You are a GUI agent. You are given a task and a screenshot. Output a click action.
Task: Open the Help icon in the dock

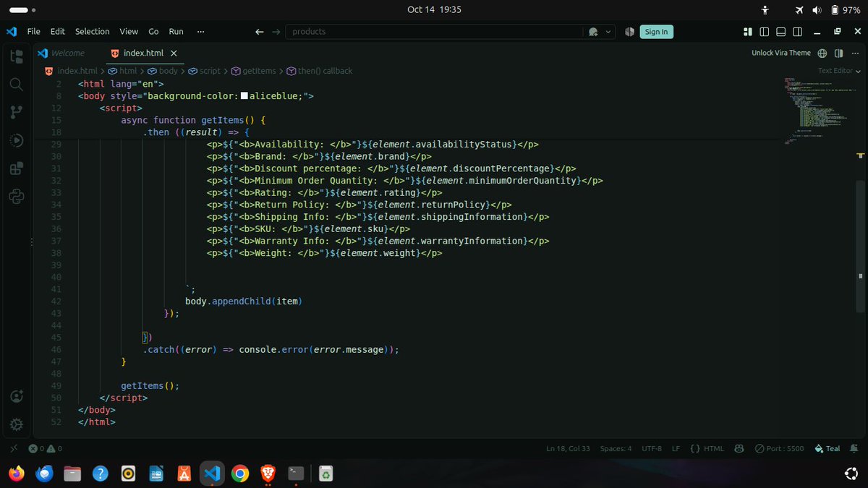click(100, 474)
